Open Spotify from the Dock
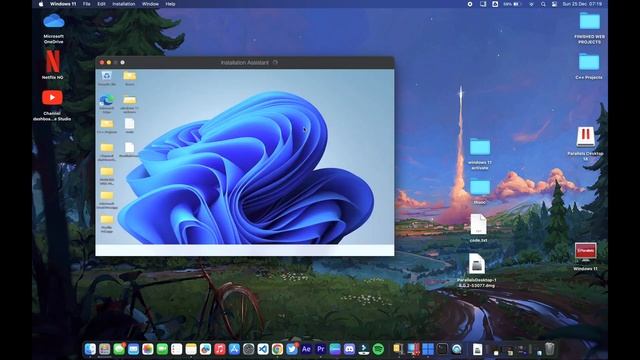The image size is (640, 360). 378,349
